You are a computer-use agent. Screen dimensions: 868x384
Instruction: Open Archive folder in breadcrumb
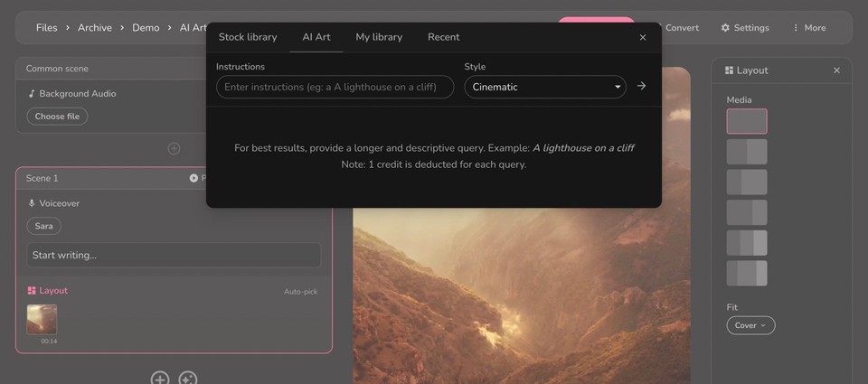pos(95,28)
